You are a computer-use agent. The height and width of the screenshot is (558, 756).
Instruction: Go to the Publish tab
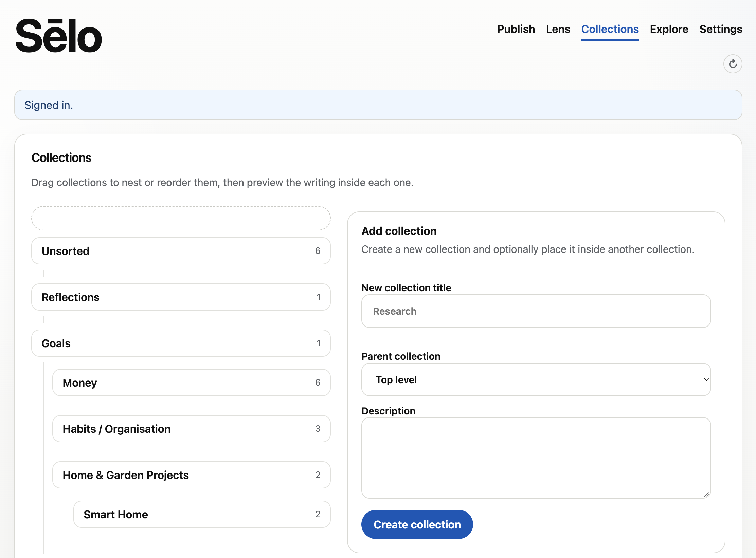[516, 29]
